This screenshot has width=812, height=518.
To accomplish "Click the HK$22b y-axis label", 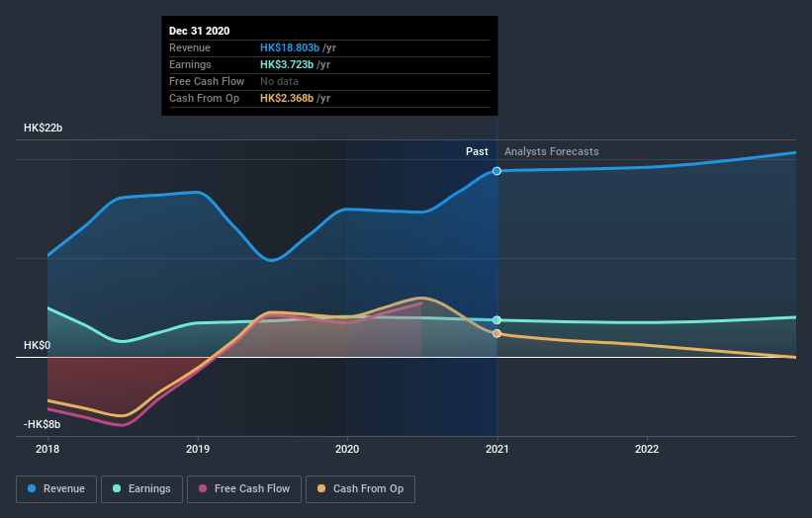I will pyautogui.click(x=43, y=128).
